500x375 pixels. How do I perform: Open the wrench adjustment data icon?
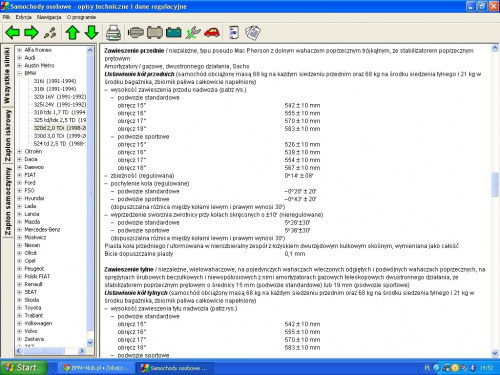point(193,33)
